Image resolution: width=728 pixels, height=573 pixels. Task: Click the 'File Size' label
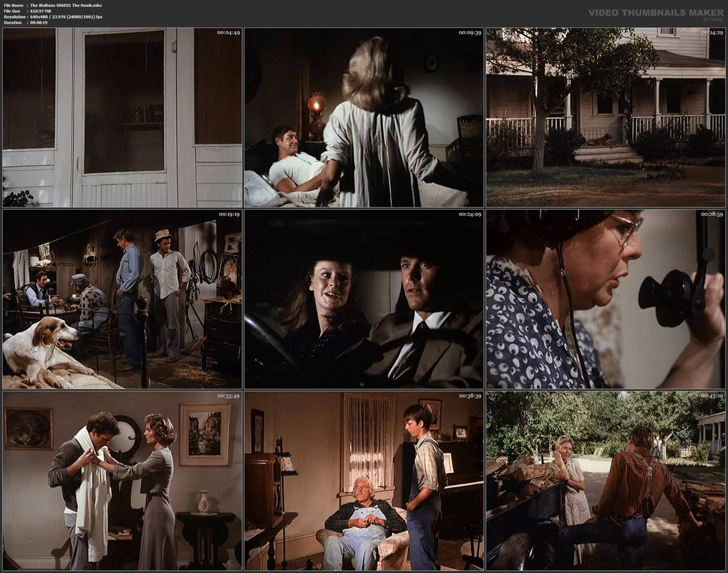click(12, 11)
